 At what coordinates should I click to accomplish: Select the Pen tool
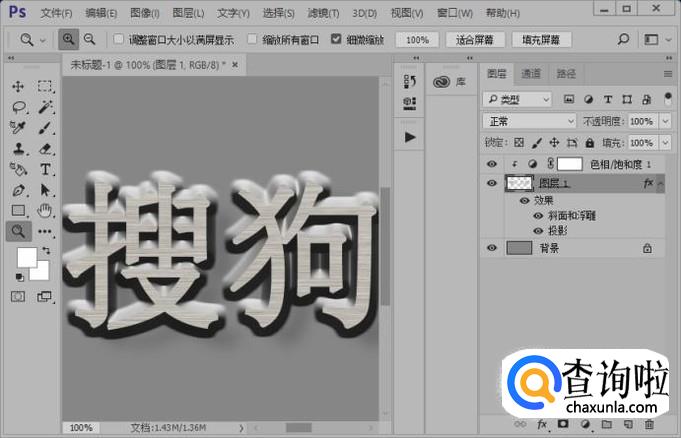coord(19,190)
